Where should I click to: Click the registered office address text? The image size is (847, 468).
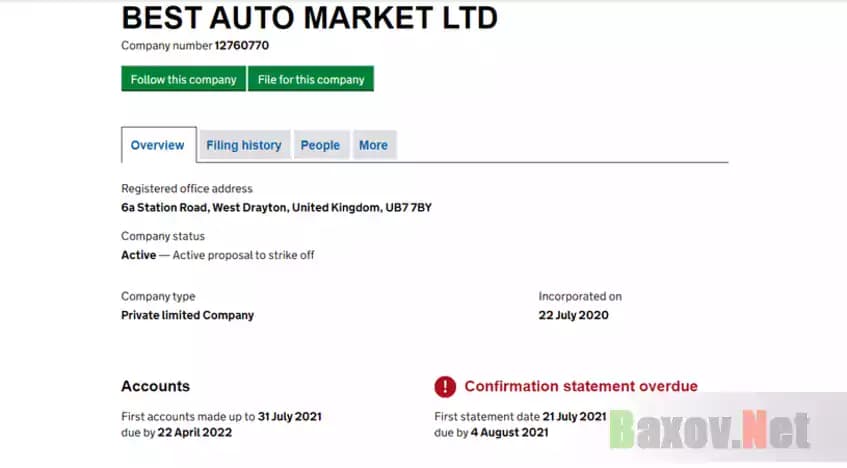pos(276,208)
